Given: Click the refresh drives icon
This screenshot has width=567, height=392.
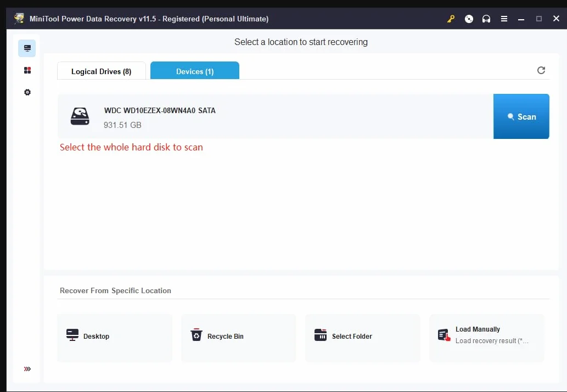Looking at the screenshot, I should 541,70.
